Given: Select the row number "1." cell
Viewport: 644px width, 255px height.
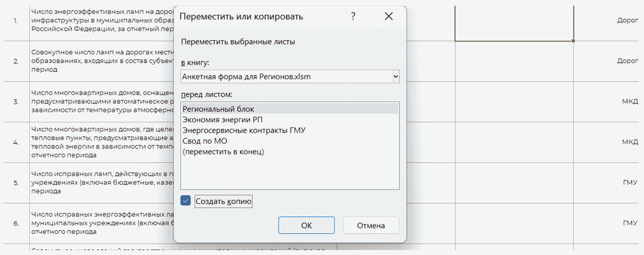Looking at the screenshot, I should pyautogui.click(x=16, y=20).
